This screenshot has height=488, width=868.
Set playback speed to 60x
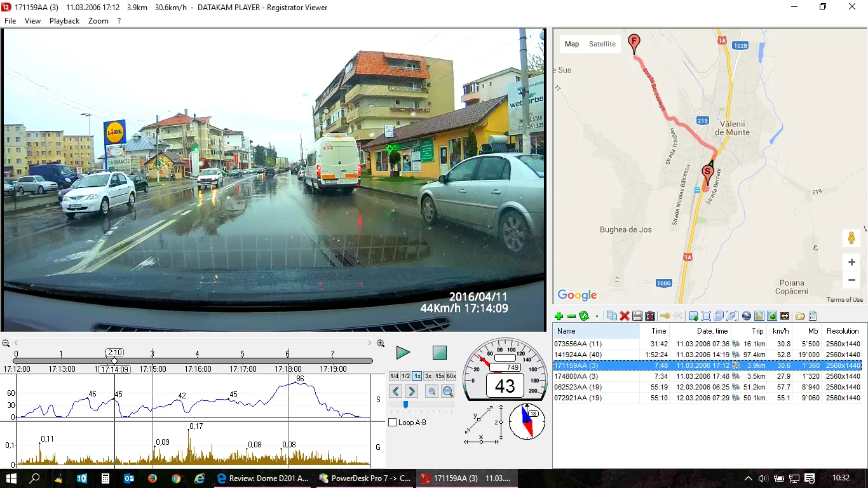click(x=451, y=376)
